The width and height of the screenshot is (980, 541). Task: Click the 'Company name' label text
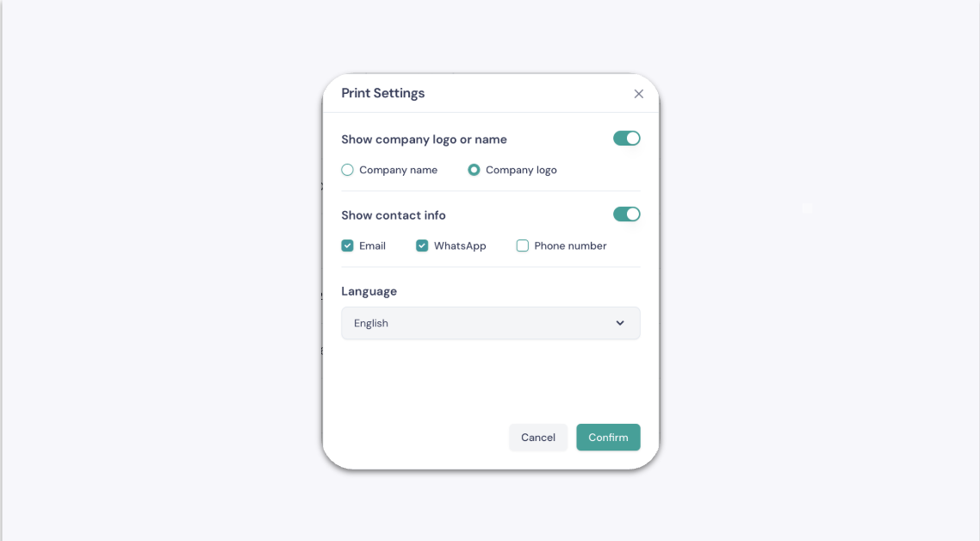click(398, 170)
